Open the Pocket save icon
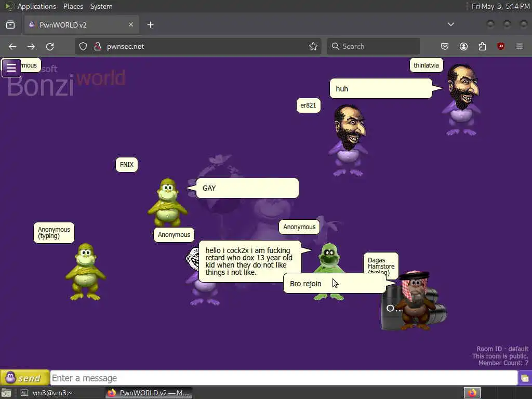The height and width of the screenshot is (399, 532). [445, 46]
